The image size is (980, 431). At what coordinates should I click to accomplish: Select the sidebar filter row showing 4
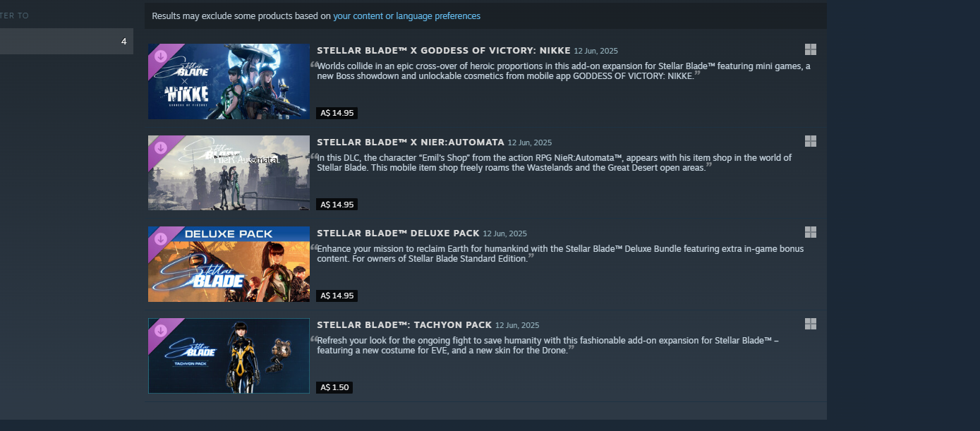coord(66,42)
